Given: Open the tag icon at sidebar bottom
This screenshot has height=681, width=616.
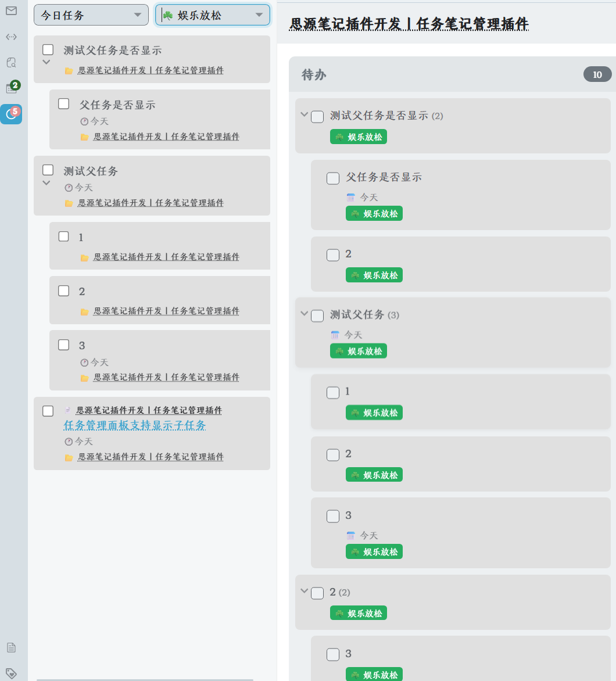Looking at the screenshot, I should (11, 673).
